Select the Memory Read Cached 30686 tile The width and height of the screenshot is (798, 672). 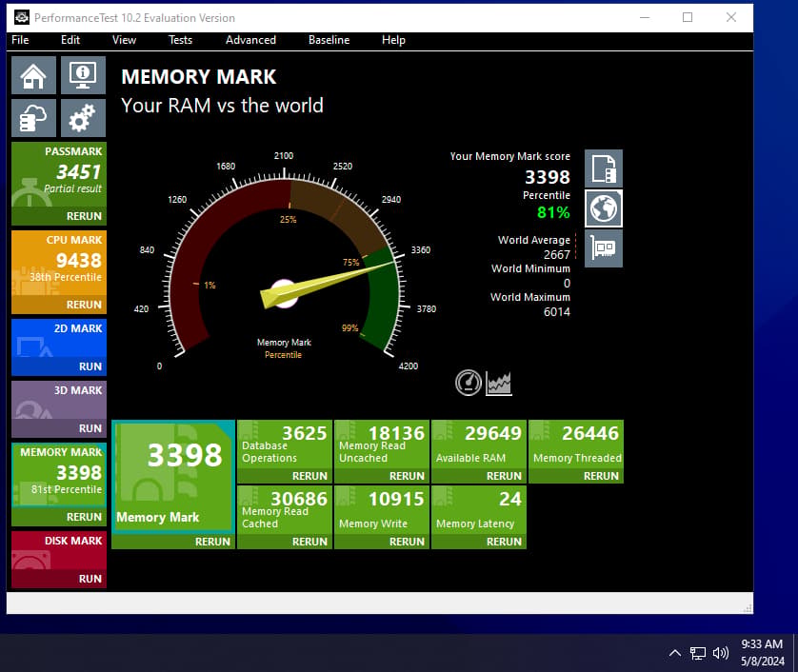285,510
